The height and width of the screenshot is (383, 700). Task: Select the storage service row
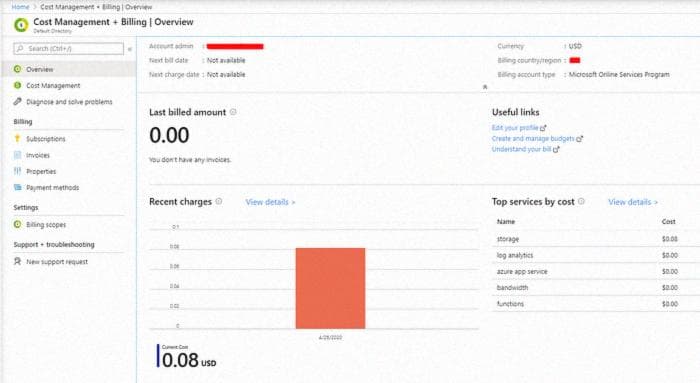[596, 239]
